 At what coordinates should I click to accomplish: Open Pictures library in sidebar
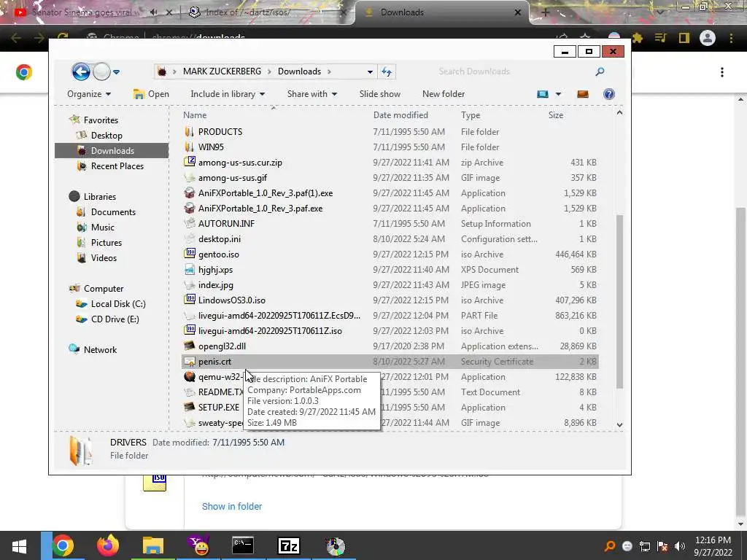click(x=107, y=242)
